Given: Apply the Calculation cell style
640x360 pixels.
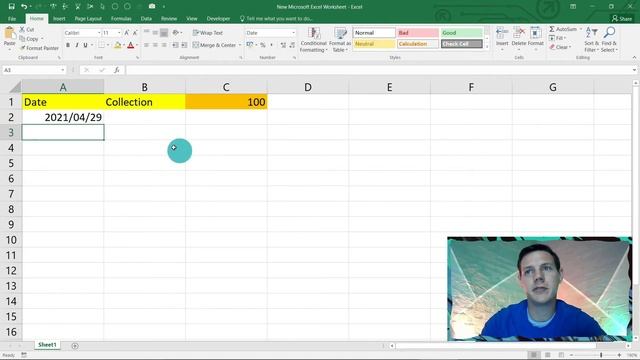Looking at the screenshot, I should [418, 44].
